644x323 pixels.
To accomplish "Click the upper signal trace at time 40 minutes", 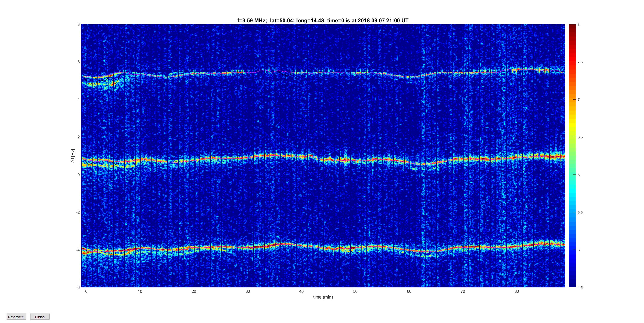I will (x=302, y=73).
